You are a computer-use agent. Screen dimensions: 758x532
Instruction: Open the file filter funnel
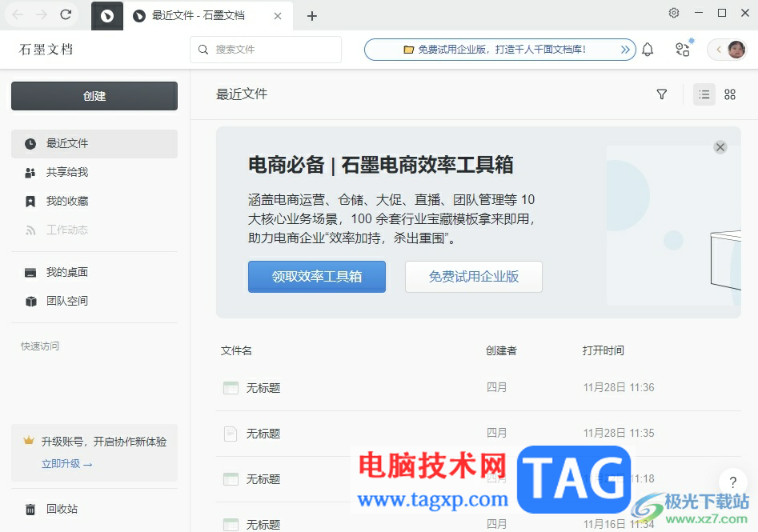click(x=662, y=94)
